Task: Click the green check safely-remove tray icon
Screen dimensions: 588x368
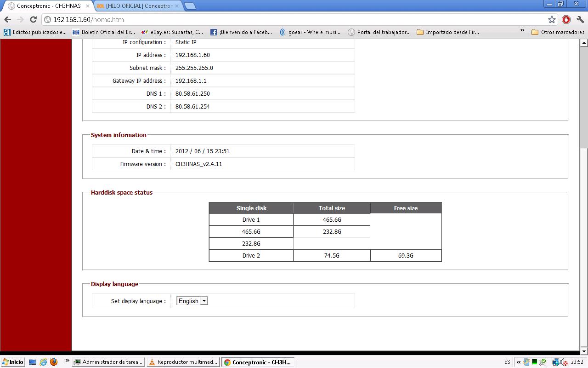Action: click(543, 362)
